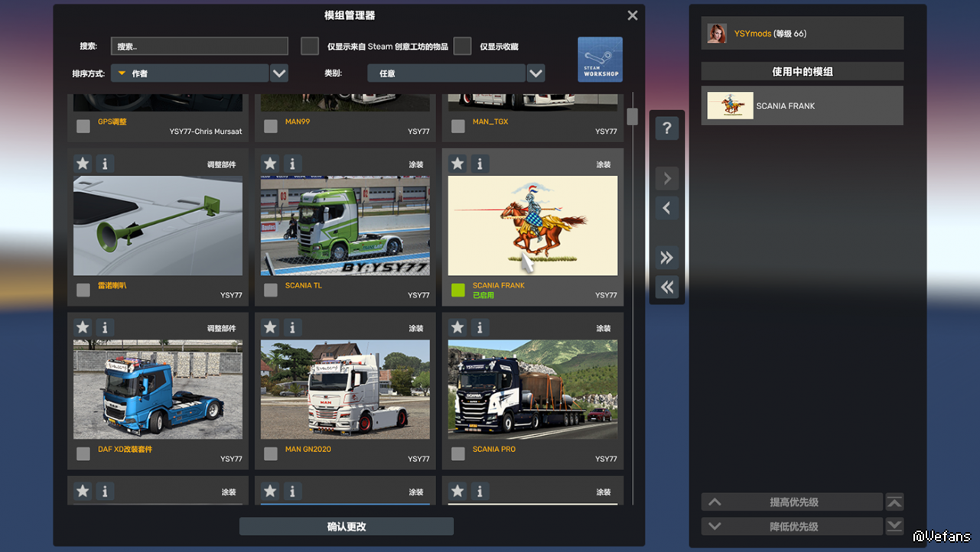The width and height of the screenshot is (980, 552).
Task: Tick the GPS调整 mod checkbox
Action: coord(83,126)
